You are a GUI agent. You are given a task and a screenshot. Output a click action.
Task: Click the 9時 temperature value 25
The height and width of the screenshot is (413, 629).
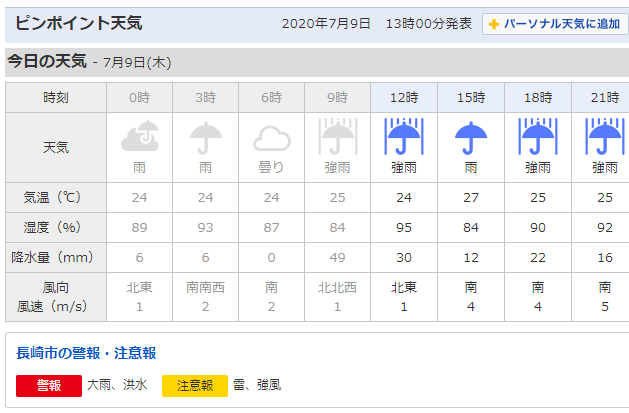337,197
